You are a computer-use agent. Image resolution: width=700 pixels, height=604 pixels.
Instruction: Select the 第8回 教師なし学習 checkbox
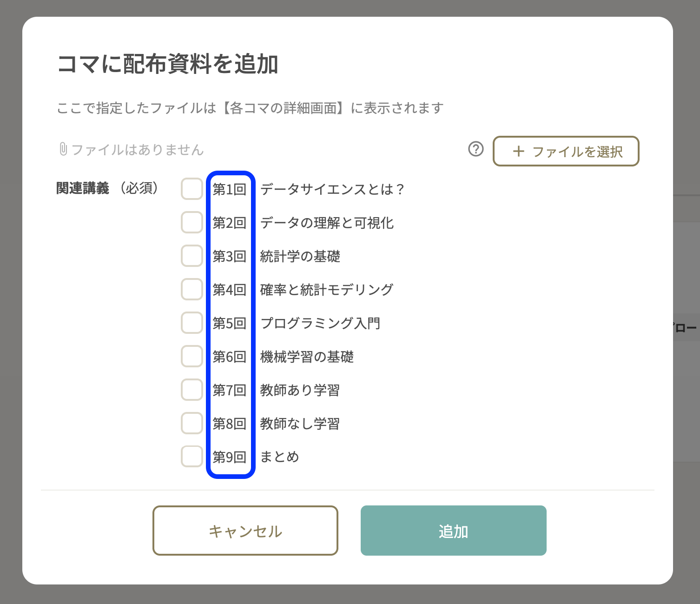[x=192, y=423]
